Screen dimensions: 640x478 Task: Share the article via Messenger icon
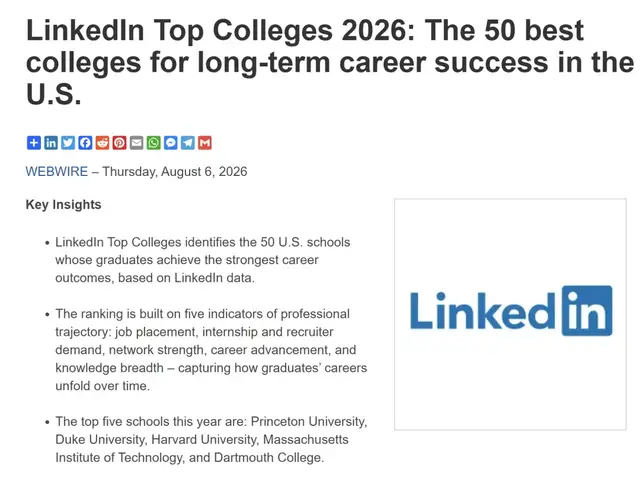pos(171,143)
